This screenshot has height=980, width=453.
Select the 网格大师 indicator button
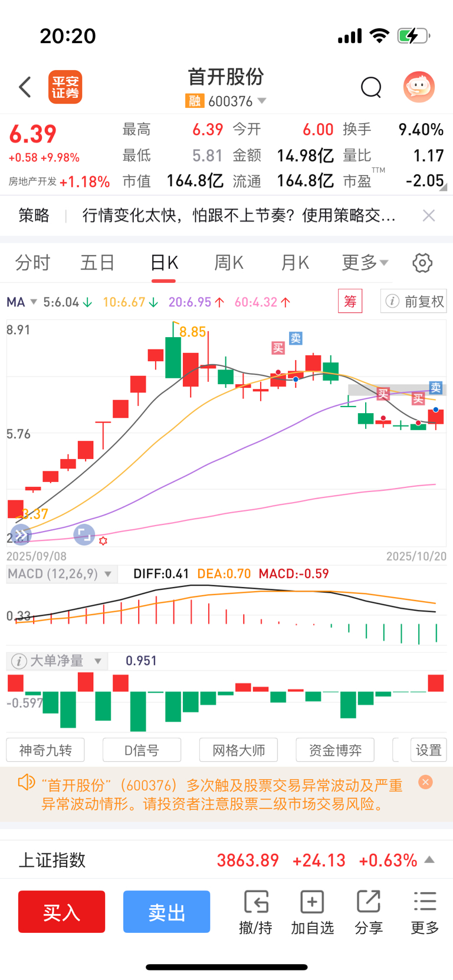click(238, 750)
